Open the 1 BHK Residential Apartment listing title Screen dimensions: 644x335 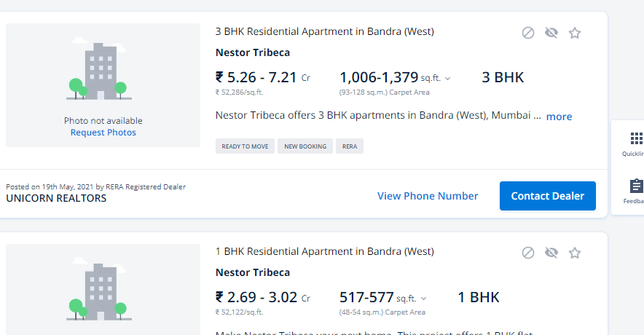(x=324, y=252)
